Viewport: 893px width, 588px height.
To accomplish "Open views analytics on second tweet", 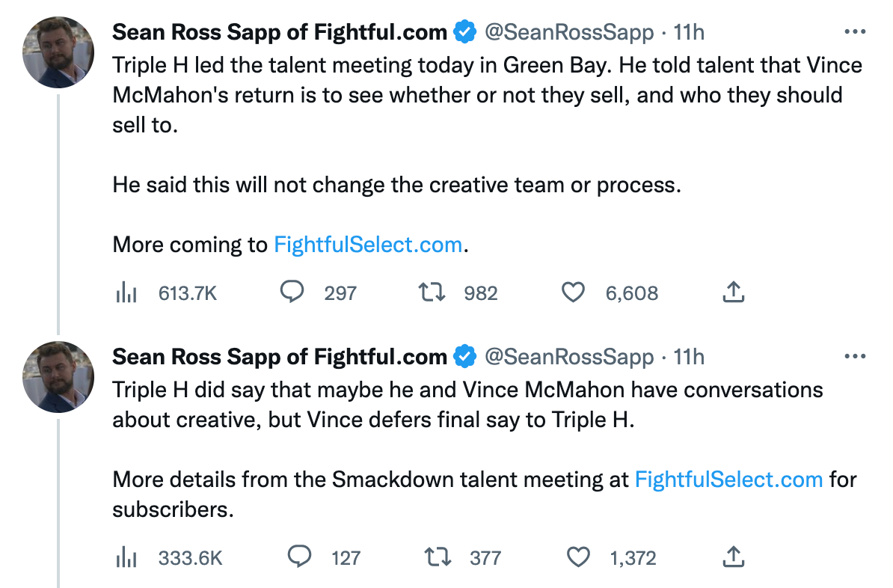I will [126, 557].
